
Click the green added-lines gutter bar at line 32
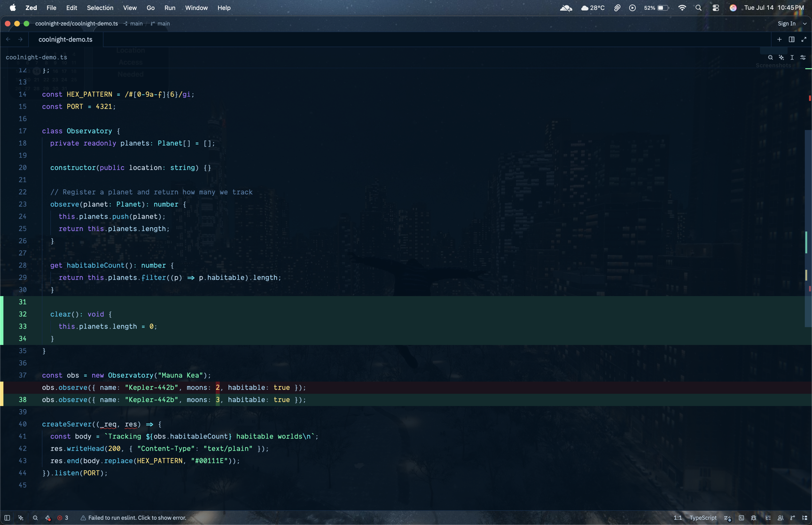pyautogui.click(x=2, y=321)
